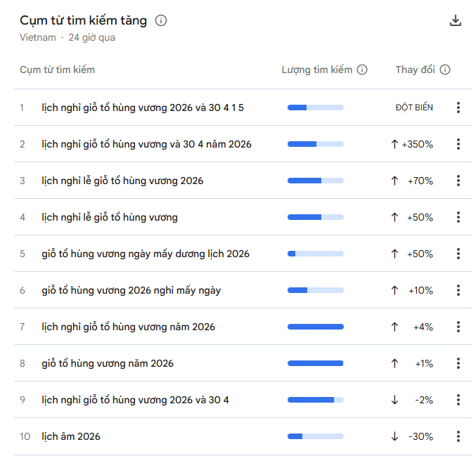
Task: Click the 'Lượng tìm kiếm' column header
Action: pos(316,70)
